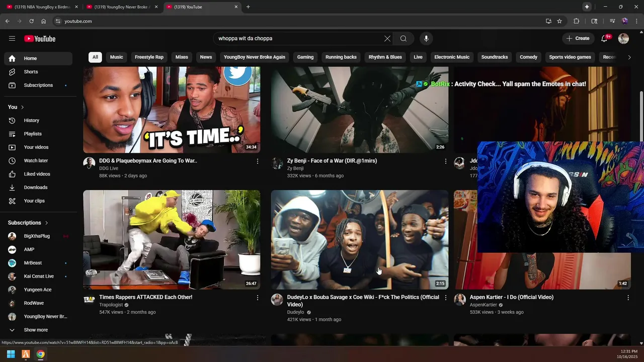Open DDG & Plaqueboymax video thumbnail
The height and width of the screenshot is (362, 644).
(172, 110)
